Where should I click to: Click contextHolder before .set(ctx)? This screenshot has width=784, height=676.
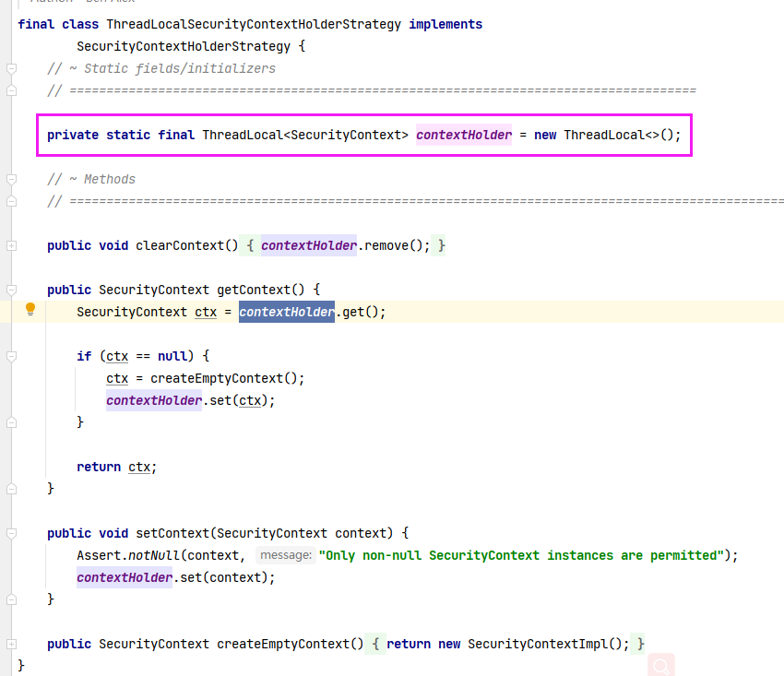coord(154,400)
